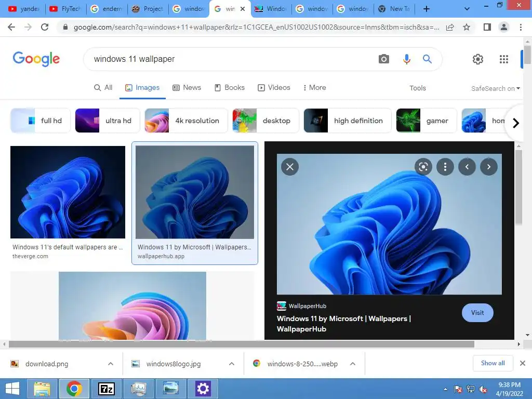Open windows8logo.jpg options arrow
Viewport: 532px width, 399px height.
pyautogui.click(x=232, y=364)
